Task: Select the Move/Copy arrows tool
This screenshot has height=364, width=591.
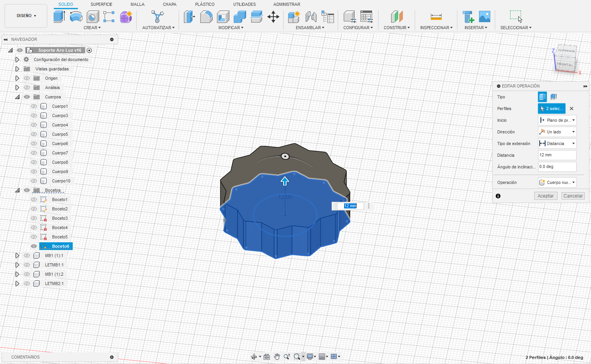Action: click(273, 17)
